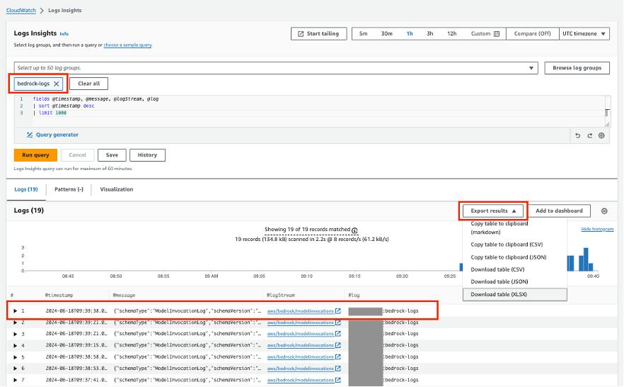Choose Copy table to clipboard (CSV)
This screenshot has width=624, height=387.
(x=507, y=244)
